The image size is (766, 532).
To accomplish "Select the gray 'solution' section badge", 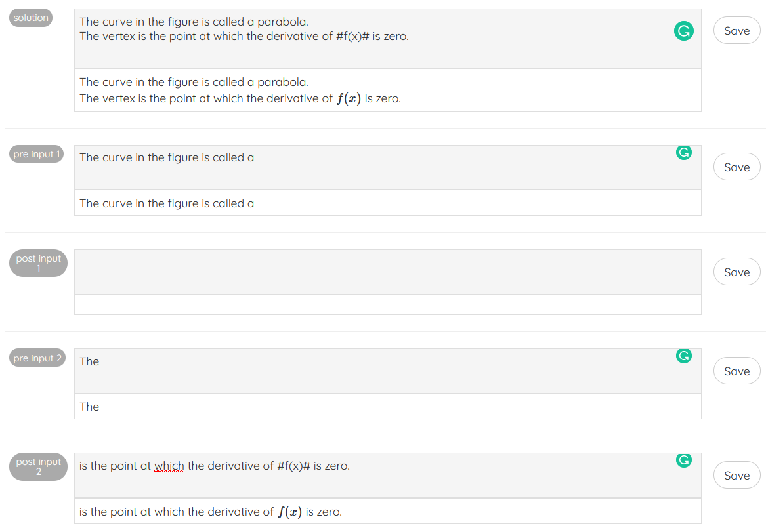I will pyautogui.click(x=30, y=18).
